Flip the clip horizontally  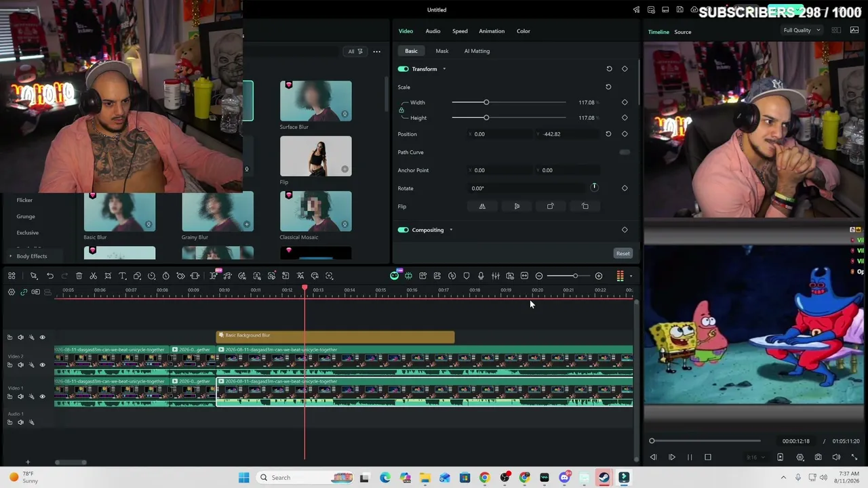(482, 206)
